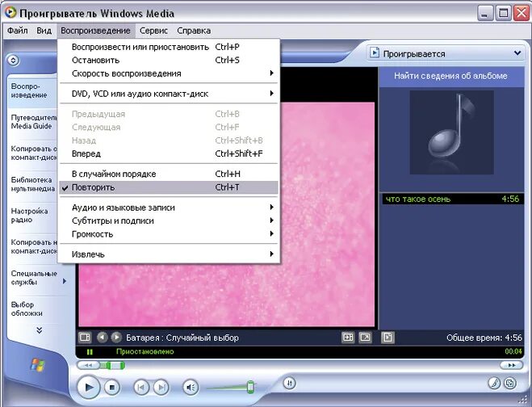Switch to skin mode icon
The image size is (532, 407).
coord(510,384)
